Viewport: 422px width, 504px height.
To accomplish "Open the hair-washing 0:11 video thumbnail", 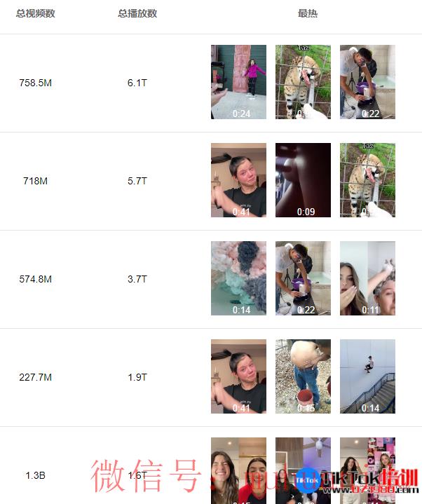I will coord(368,278).
